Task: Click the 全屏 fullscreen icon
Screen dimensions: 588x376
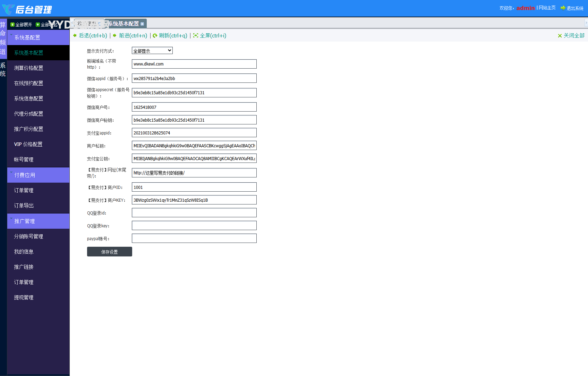Action: coord(196,35)
